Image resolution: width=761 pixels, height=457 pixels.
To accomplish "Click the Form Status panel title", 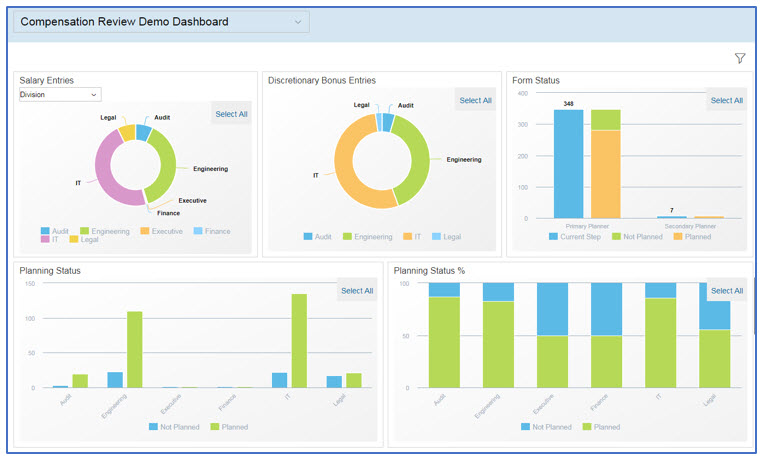I will pos(536,81).
